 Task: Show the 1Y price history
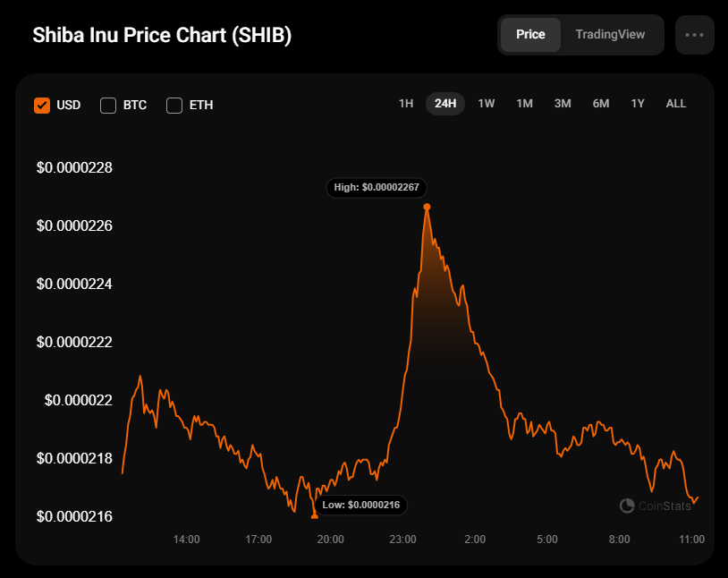pyautogui.click(x=638, y=104)
